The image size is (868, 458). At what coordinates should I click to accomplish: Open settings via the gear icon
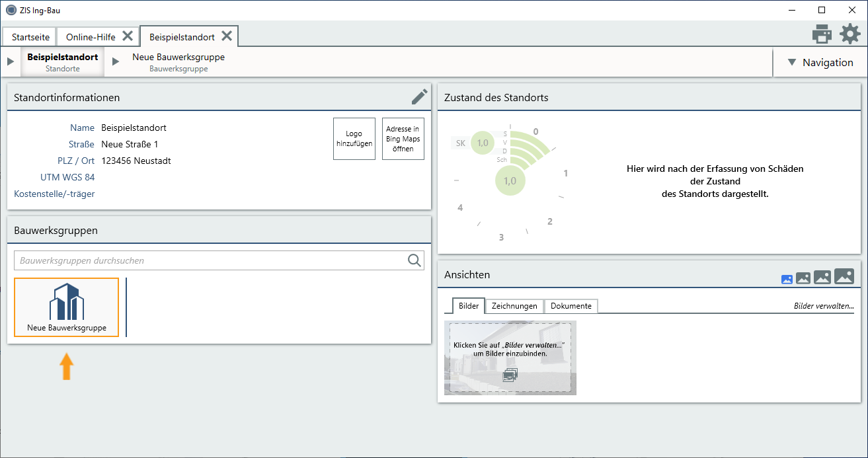[849, 34]
